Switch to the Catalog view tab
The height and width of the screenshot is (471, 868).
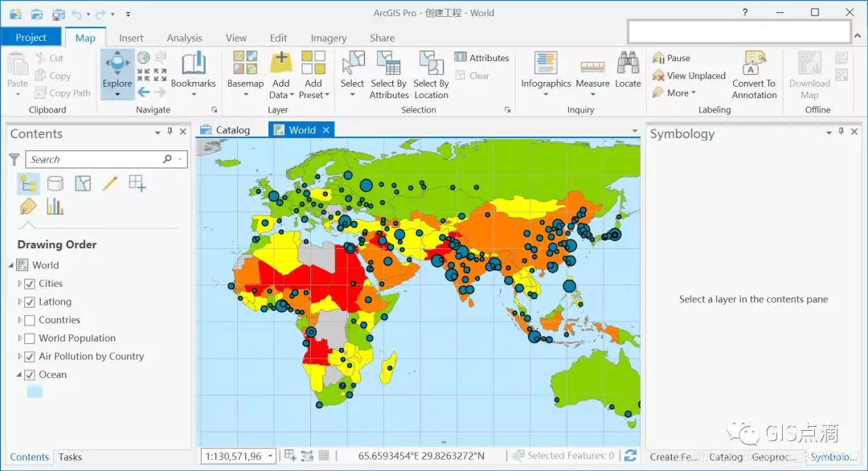(225, 129)
